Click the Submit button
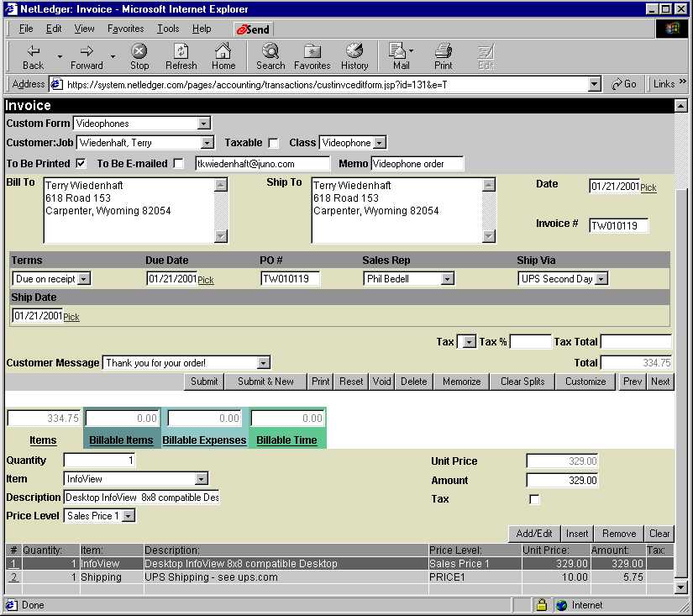The height and width of the screenshot is (616, 693). click(x=204, y=382)
